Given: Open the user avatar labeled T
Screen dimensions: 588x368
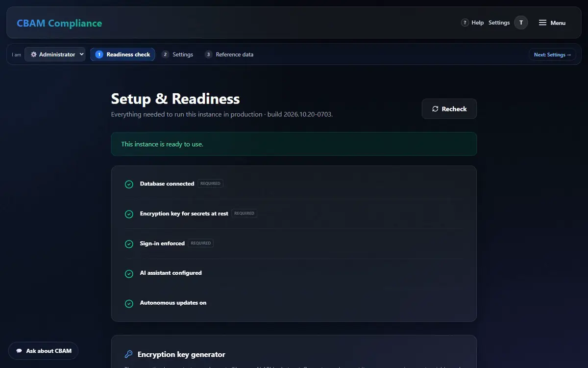Looking at the screenshot, I should click(521, 23).
